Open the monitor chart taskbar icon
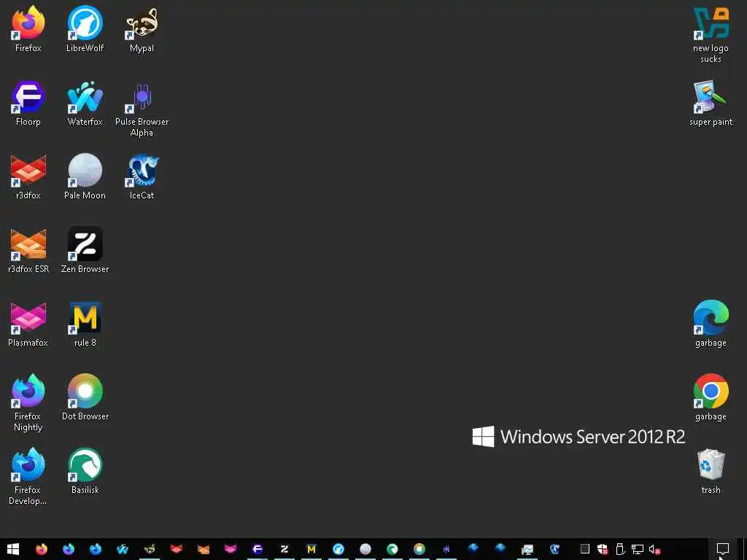747x560 pixels. (x=527, y=549)
